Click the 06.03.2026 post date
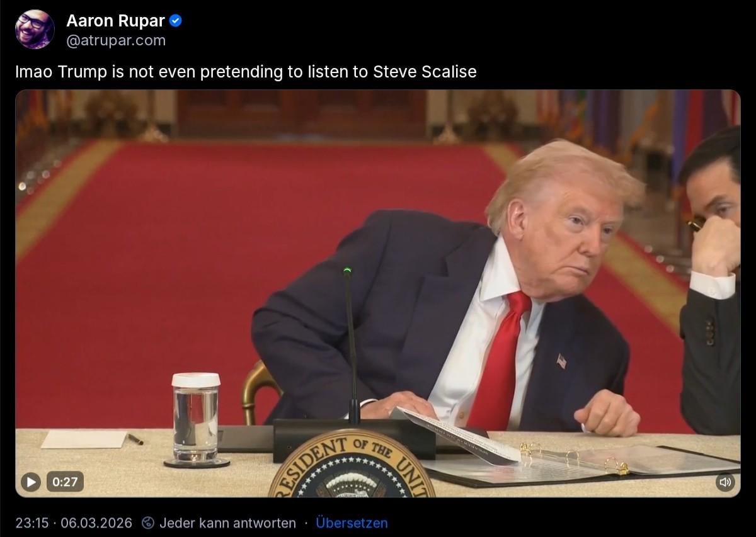The width and height of the screenshot is (756, 537). (97, 523)
